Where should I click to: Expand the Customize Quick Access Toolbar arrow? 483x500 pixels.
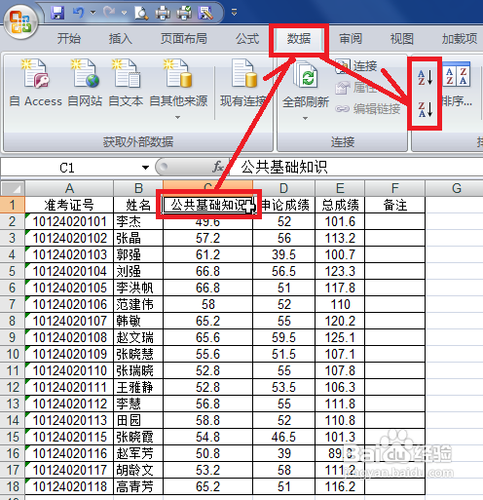tap(234, 13)
